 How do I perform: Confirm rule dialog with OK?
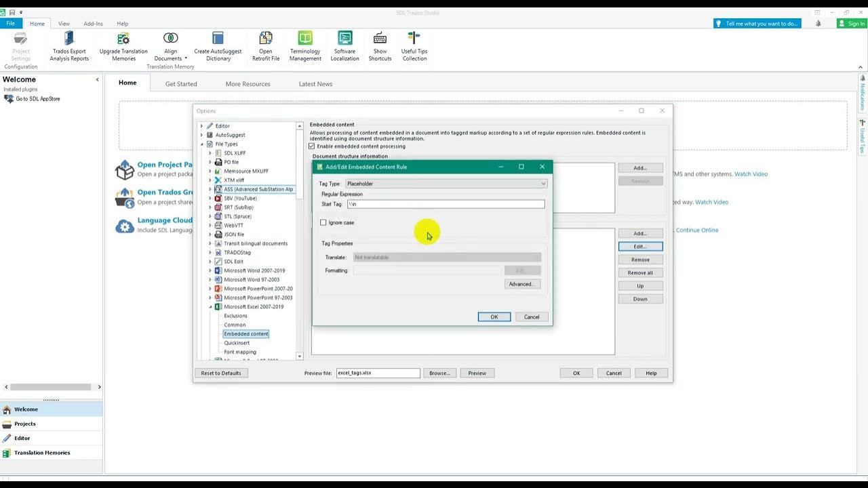click(x=494, y=317)
